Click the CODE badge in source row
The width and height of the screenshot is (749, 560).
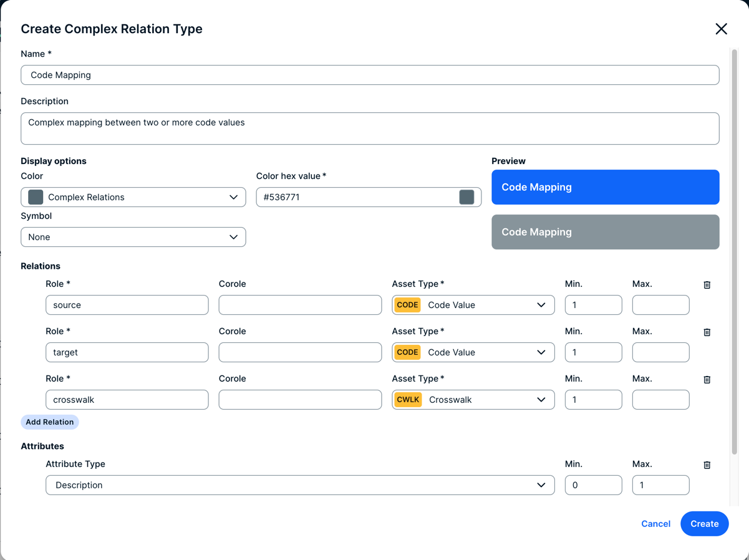pyautogui.click(x=407, y=305)
